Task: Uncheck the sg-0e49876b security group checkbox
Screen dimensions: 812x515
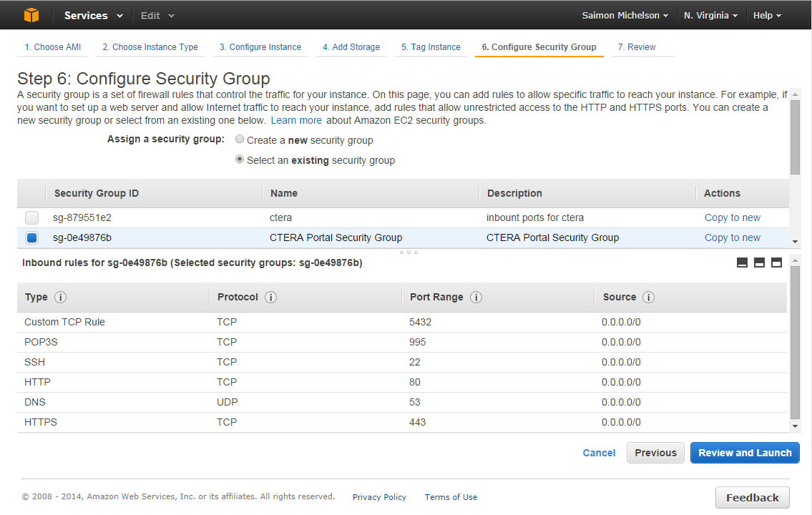Action: tap(31, 237)
